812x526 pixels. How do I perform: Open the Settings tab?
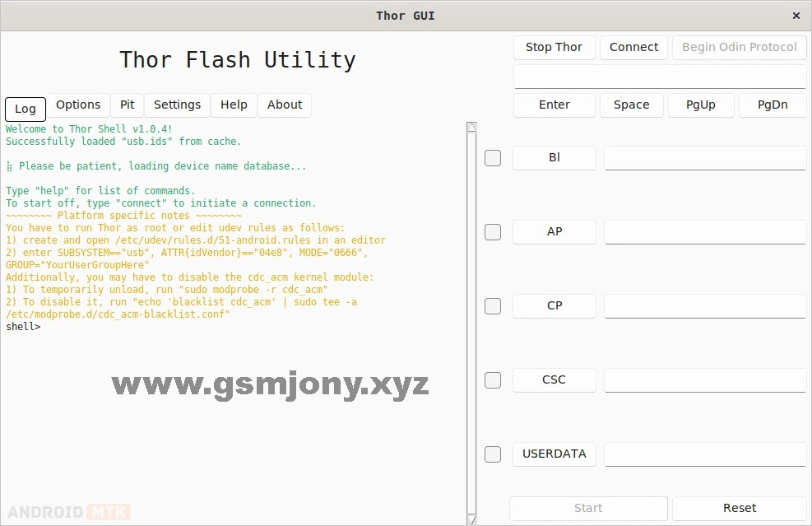click(177, 105)
